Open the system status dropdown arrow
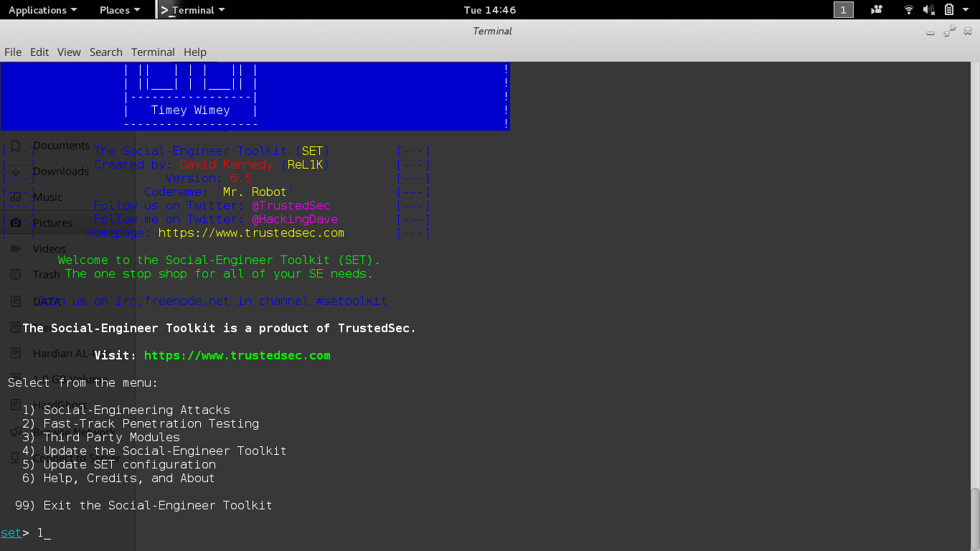 (x=966, y=10)
